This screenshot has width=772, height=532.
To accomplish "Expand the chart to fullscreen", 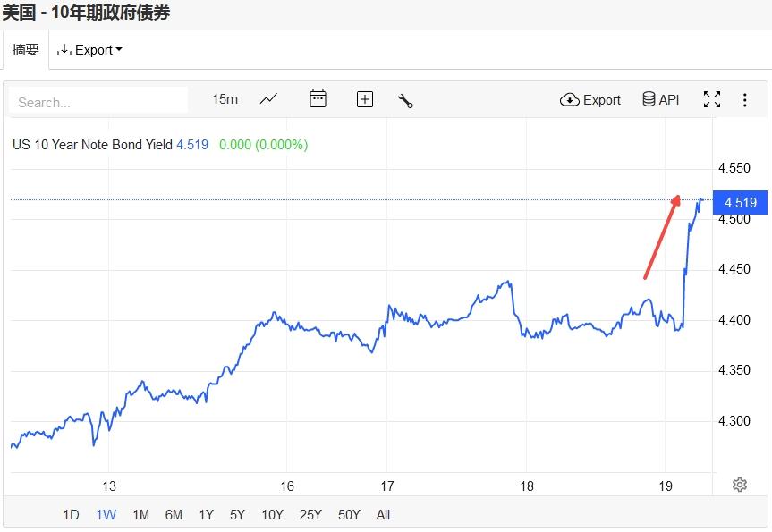I will click(712, 100).
